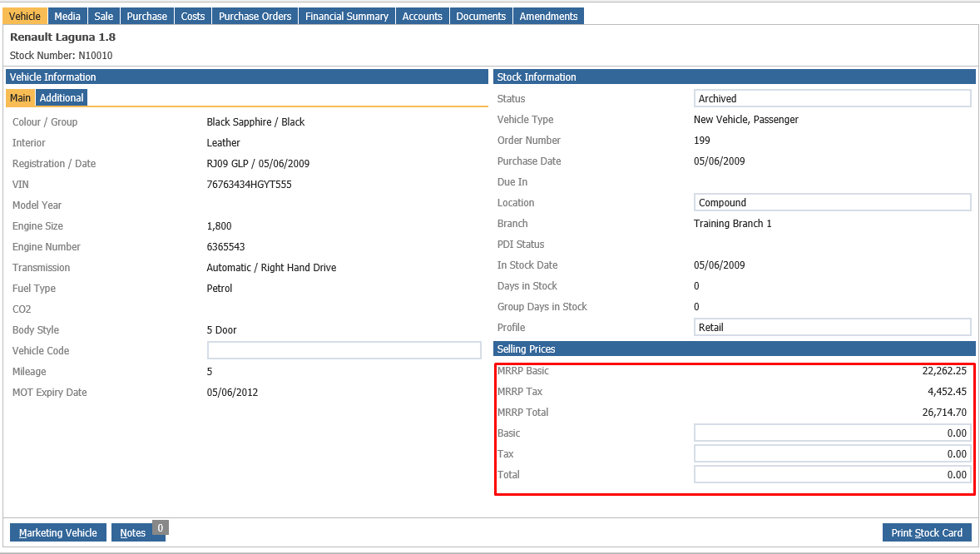980x554 pixels.
Task: Open the Purchase Orders tab
Action: (x=255, y=17)
